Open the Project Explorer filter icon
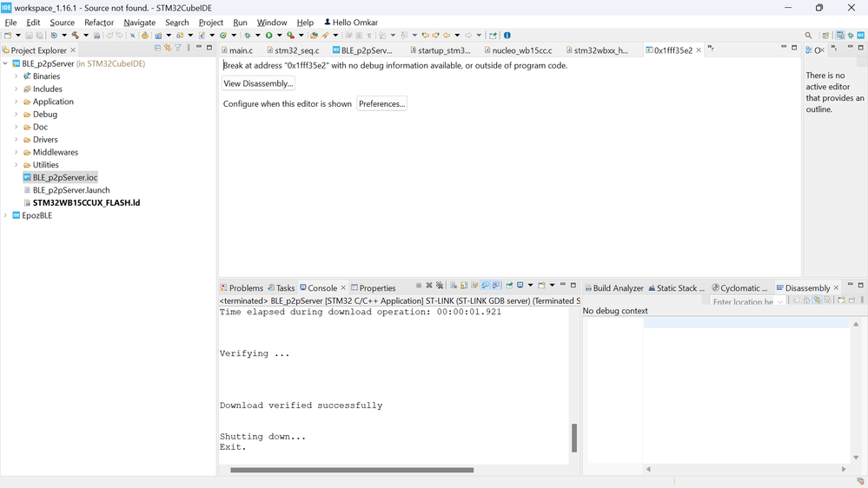868x488 pixels. 178,48
